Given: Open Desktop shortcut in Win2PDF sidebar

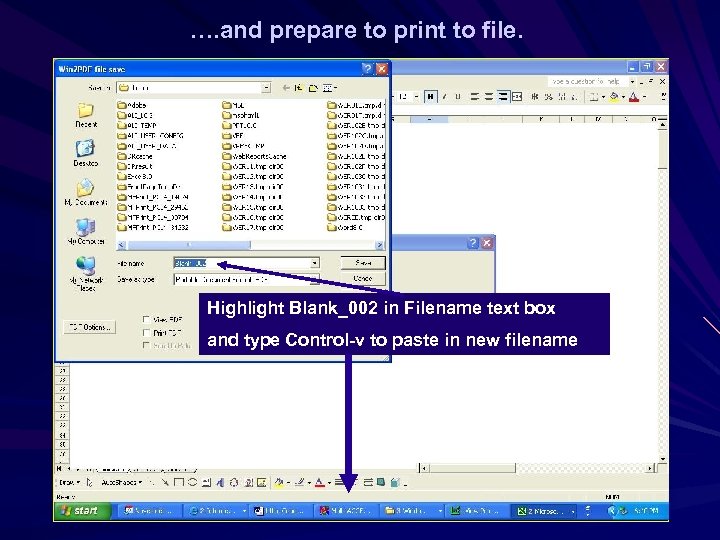Looking at the screenshot, I should point(86,153).
